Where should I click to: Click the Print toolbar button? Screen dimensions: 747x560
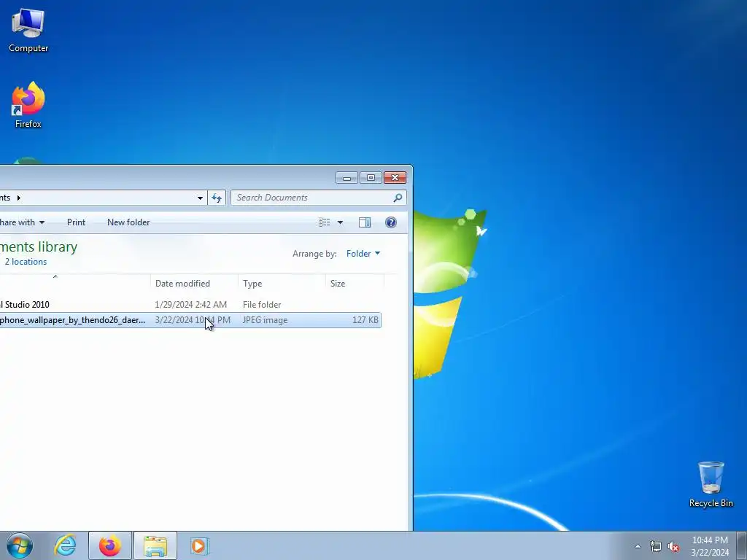(x=76, y=222)
